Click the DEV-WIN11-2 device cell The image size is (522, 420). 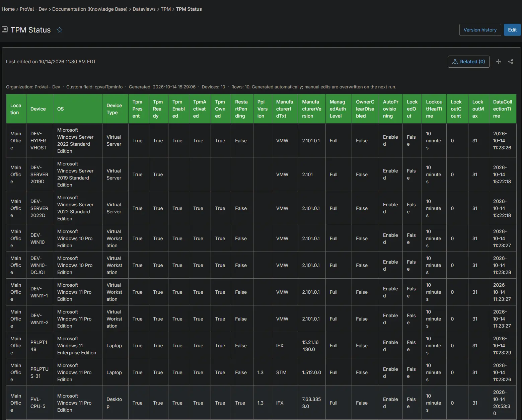40,319
